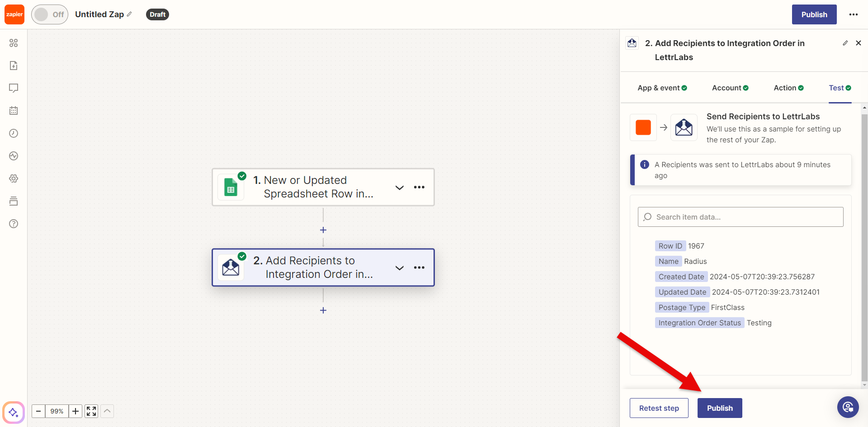Click the Created Date label
Viewport: 868px width, 427px height.
tap(681, 277)
